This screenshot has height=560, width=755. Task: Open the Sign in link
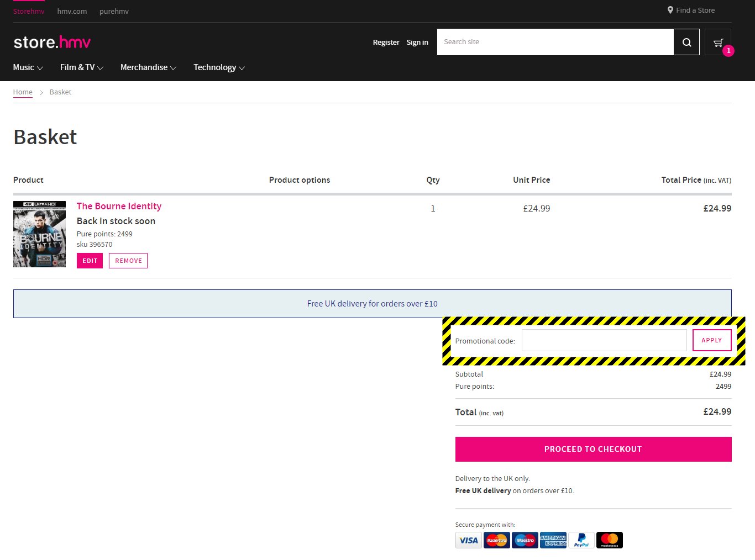click(417, 42)
